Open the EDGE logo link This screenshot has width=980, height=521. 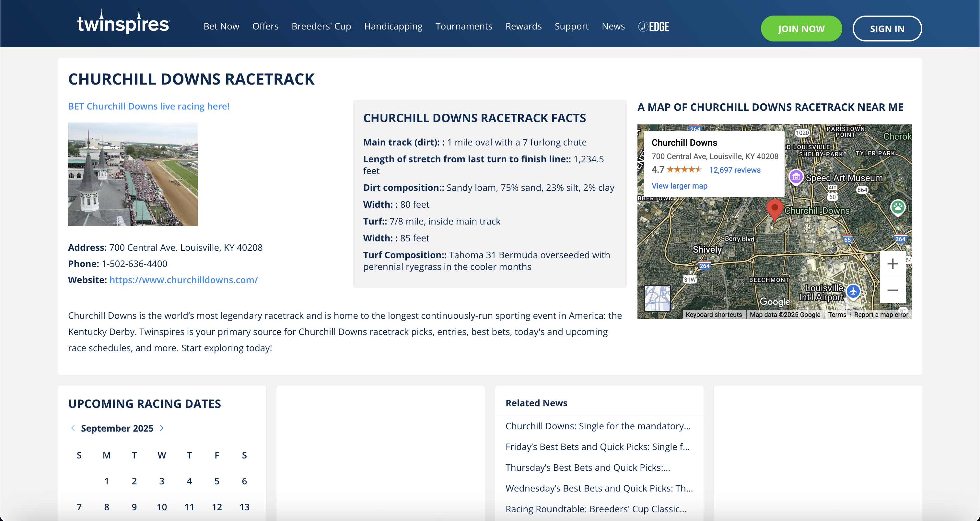click(x=654, y=27)
